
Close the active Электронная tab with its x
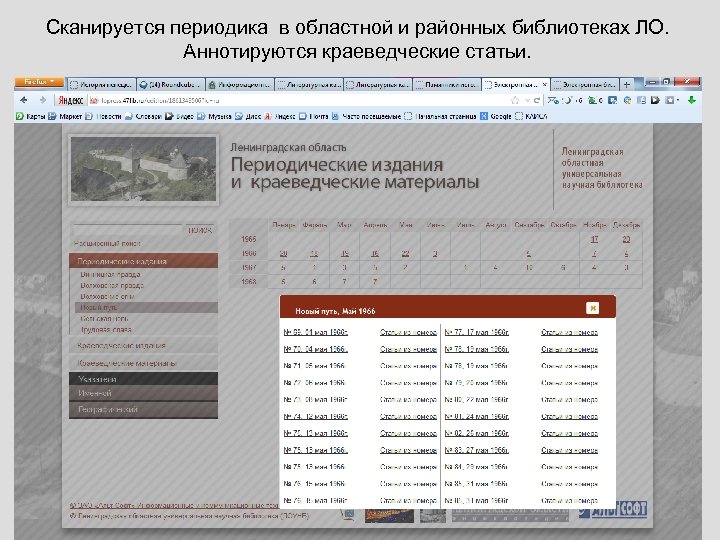[544, 84]
